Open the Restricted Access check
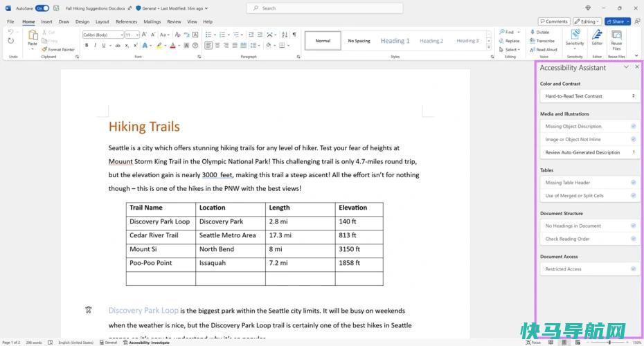The width and height of the screenshot is (644, 346). pyautogui.click(x=589, y=269)
